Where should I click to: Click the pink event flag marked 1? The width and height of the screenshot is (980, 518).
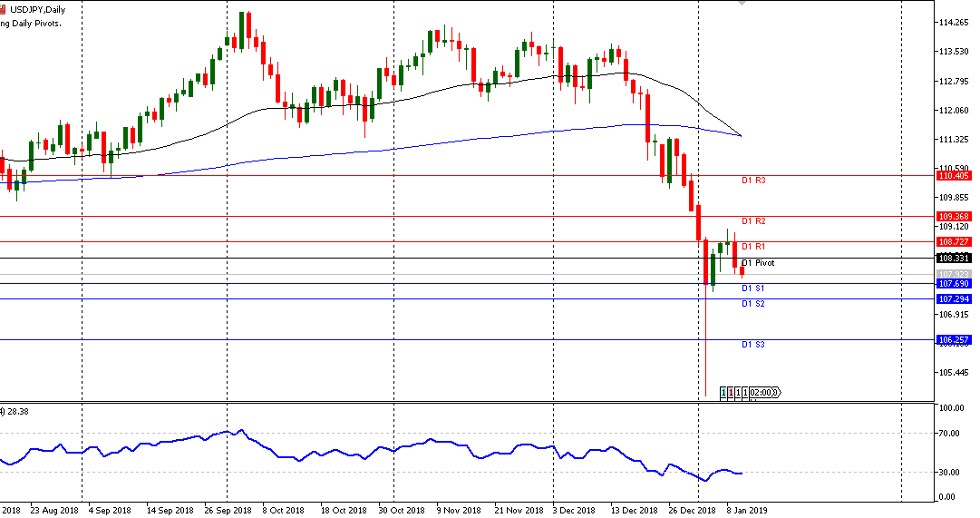pyautogui.click(x=731, y=392)
